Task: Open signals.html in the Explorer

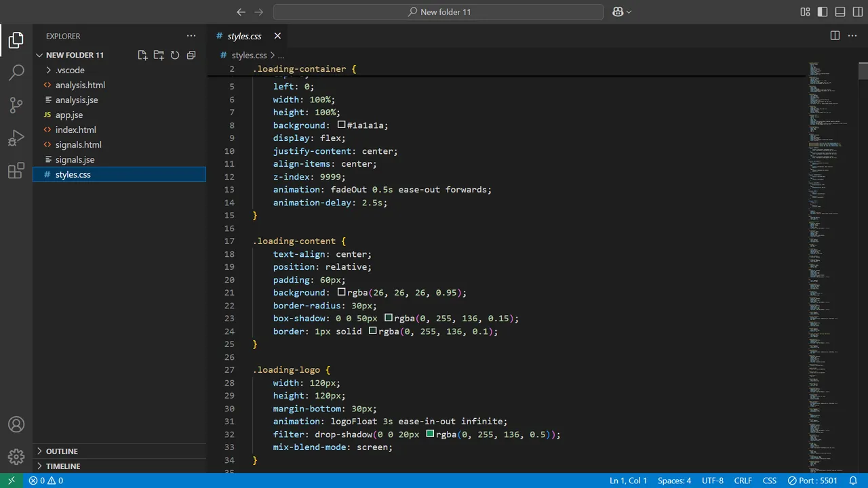Action: pyautogui.click(x=119, y=144)
